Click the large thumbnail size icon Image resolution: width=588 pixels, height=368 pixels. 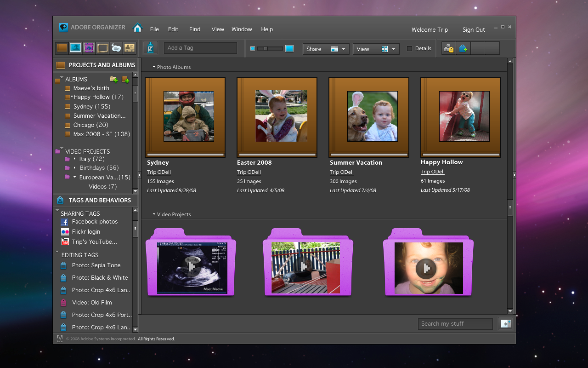pos(289,48)
